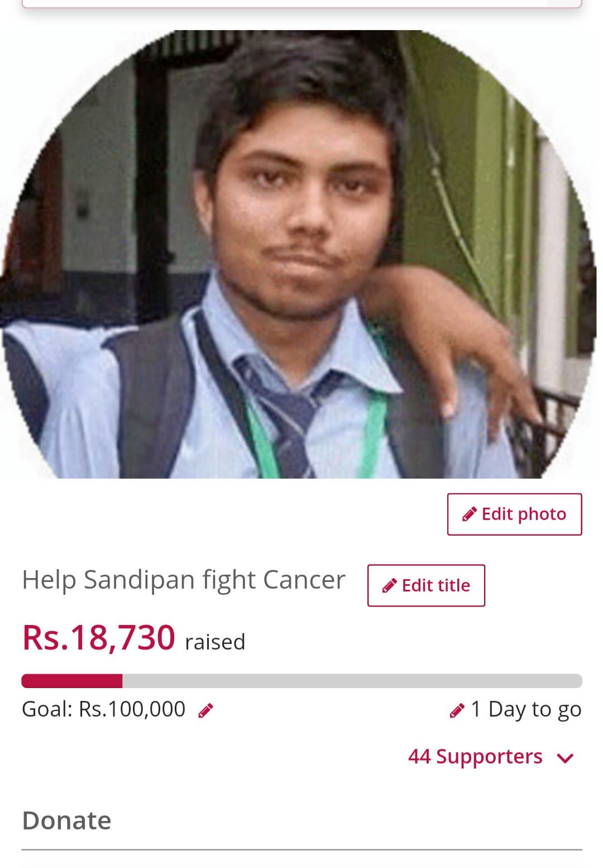Open the Donate section heading

[66, 820]
